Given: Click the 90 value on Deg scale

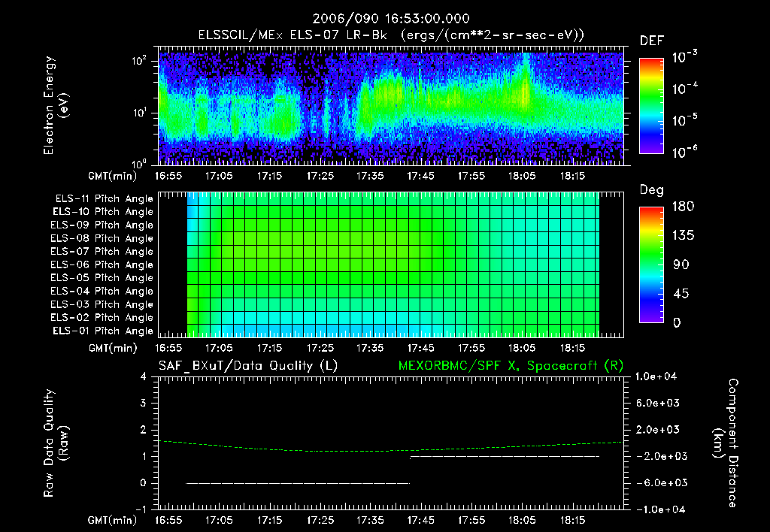Looking at the screenshot, I should 681,264.
